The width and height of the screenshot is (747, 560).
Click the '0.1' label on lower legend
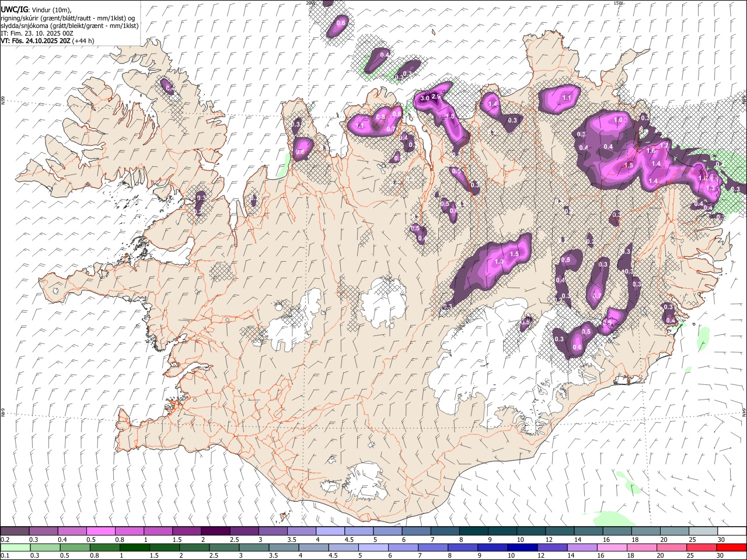(5, 555)
